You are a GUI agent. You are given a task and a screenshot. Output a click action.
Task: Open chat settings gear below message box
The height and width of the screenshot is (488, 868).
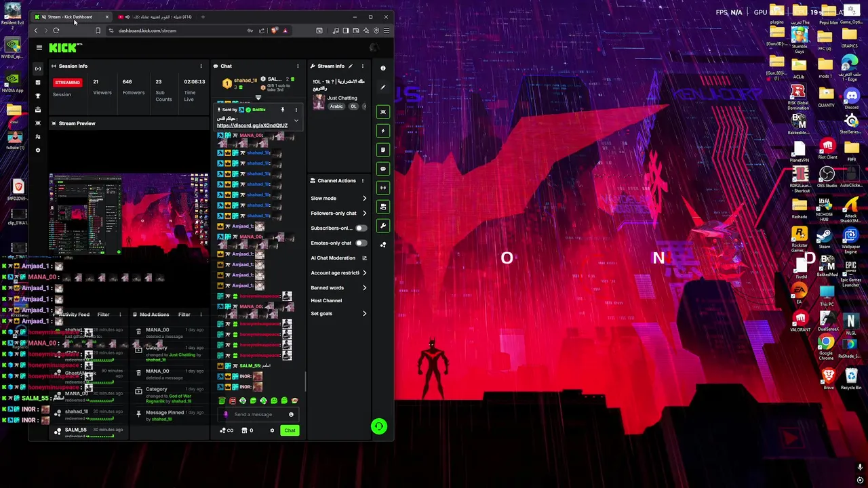click(272, 430)
